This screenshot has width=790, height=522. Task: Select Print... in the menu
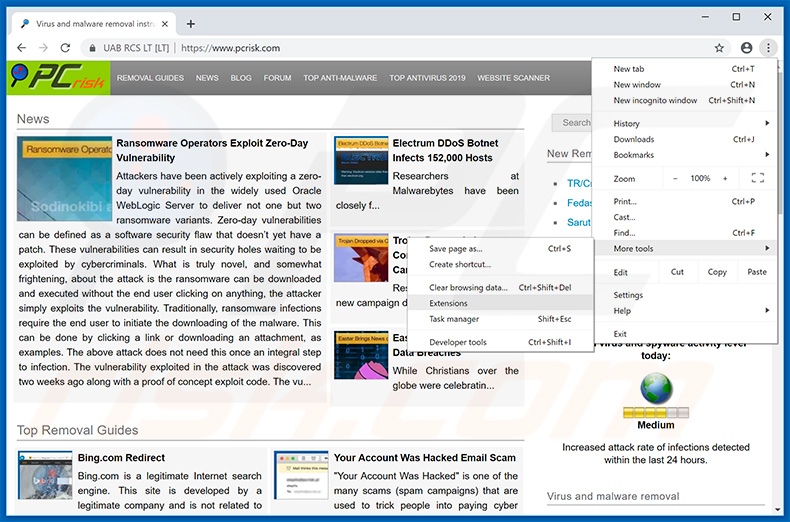(x=684, y=202)
